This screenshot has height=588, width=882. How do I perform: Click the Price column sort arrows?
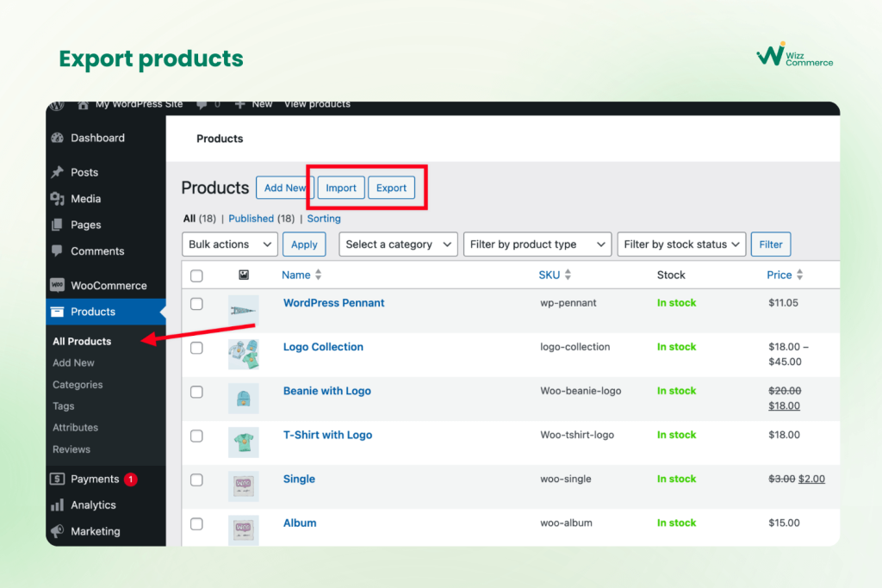pyautogui.click(x=800, y=275)
